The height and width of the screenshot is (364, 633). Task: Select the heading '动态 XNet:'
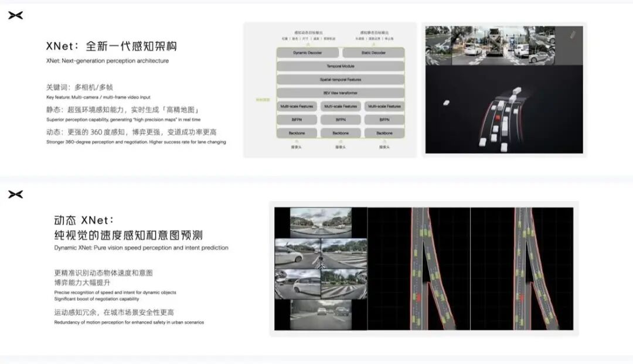pos(84,220)
